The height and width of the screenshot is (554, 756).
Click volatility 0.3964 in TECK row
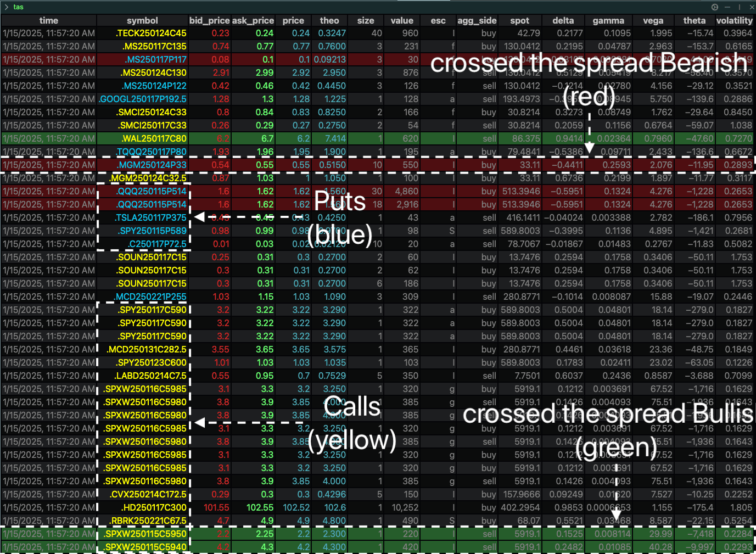click(x=738, y=33)
